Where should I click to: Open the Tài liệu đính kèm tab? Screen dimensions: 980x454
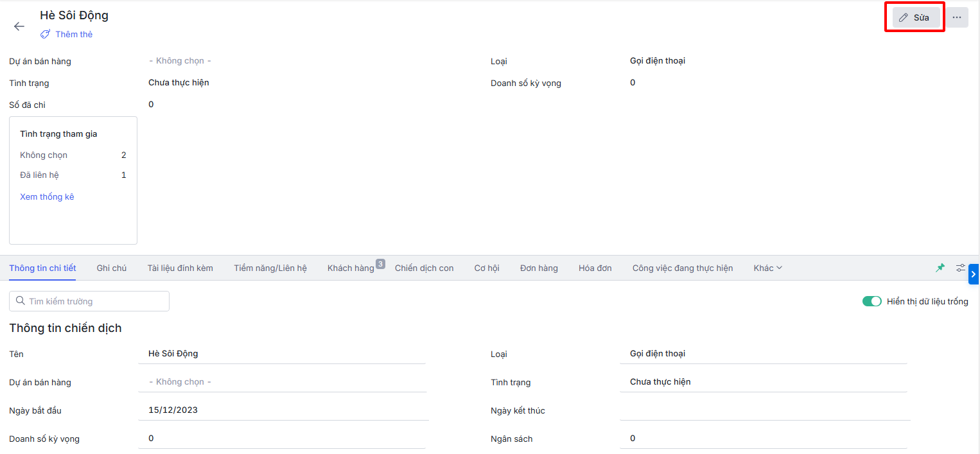point(180,268)
